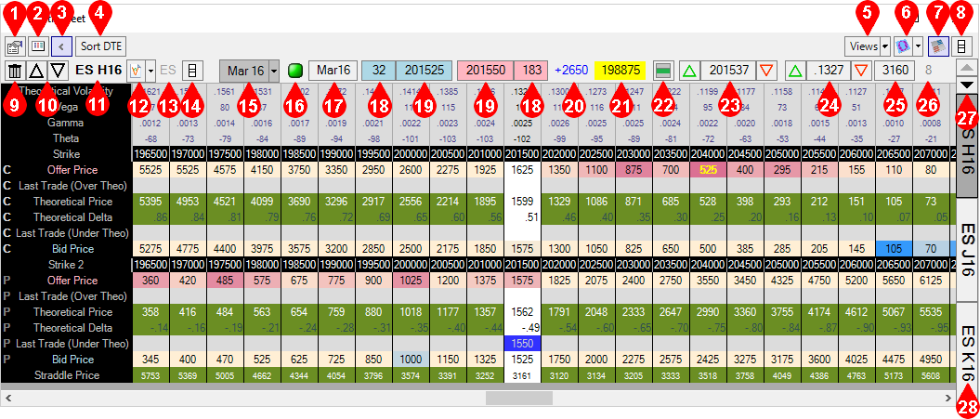Click the trash can delete icon
Viewport: 980px width, 419px height.
(15, 71)
